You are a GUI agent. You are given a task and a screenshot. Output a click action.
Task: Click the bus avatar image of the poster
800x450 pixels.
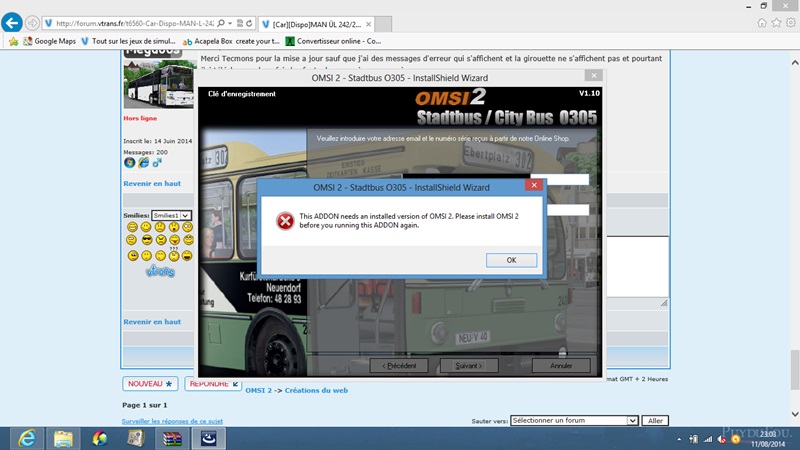pyautogui.click(x=159, y=84)
